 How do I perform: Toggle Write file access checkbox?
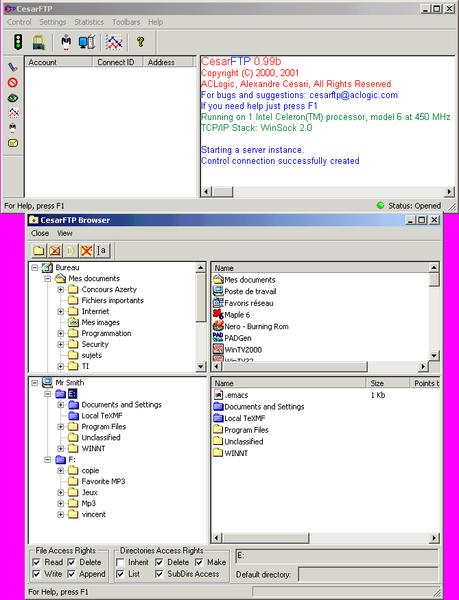point(36,574)
